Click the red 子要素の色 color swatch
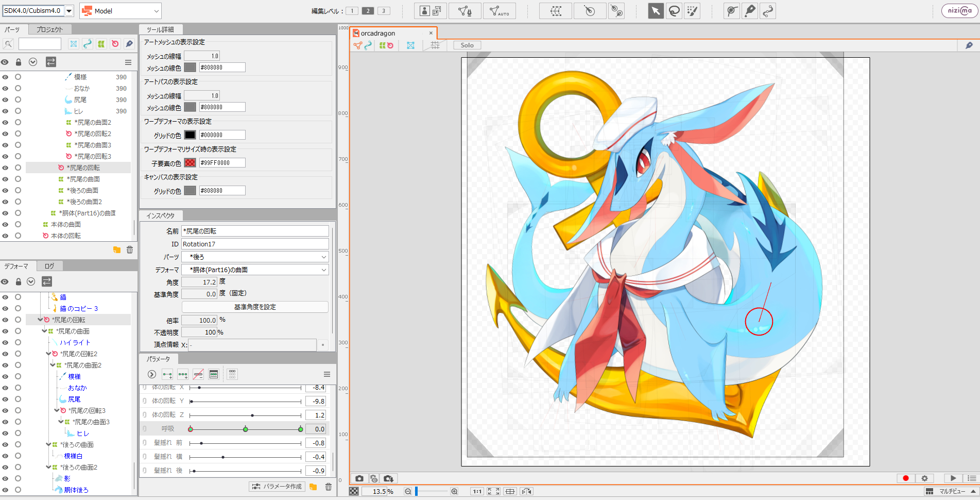This screenshot has width=980, height=500. pos(190,163)
